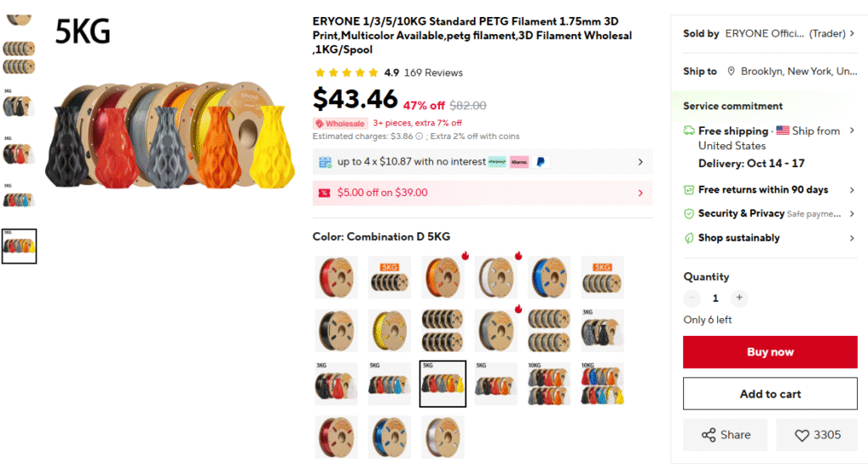This screenshot has height=469, width=868.
Task: Select the highlighted 5KG combination gallery thumbnail
Action: click(x=19, y=246)
